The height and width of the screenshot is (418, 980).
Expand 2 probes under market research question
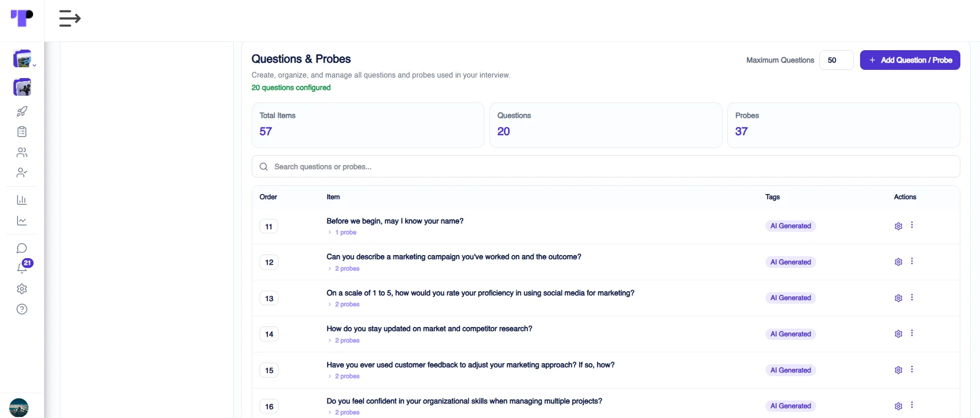[x=344, y=340]
